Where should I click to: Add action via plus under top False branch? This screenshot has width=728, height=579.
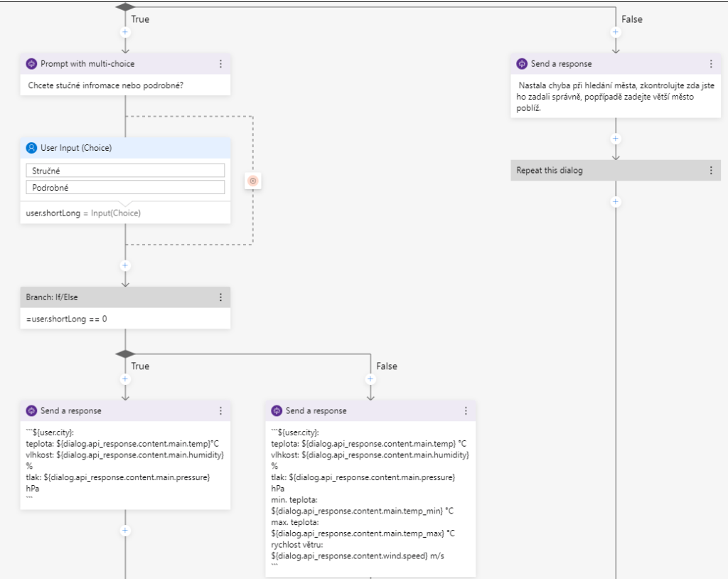click(616, 32)
